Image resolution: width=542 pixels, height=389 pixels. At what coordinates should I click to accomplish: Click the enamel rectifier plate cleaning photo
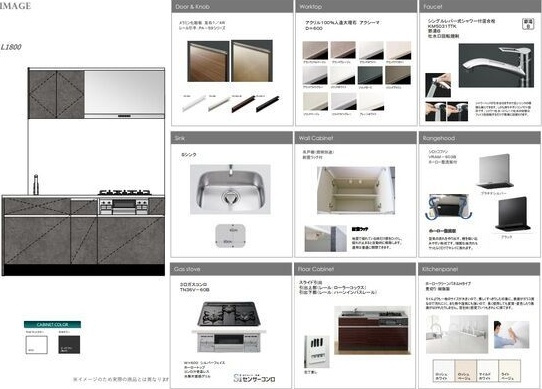coord(448,207)
